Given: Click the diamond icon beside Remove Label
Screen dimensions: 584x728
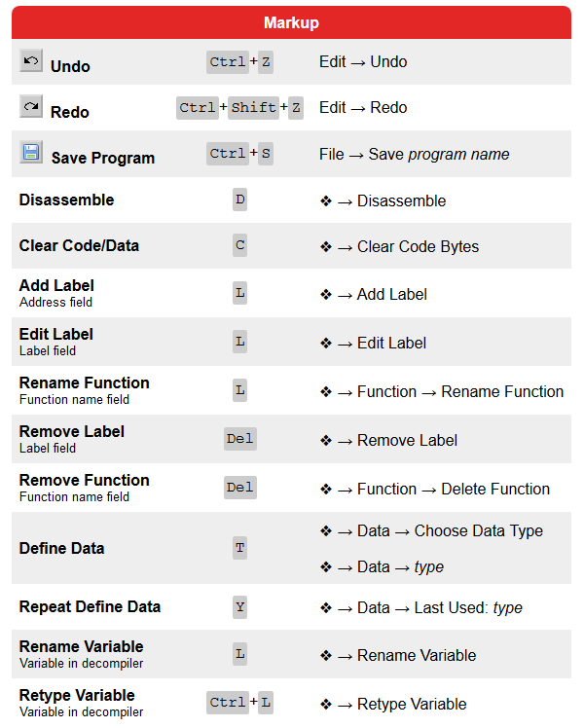Looking at the screenshot, I should pyautogui.click(x=326, y=440).
